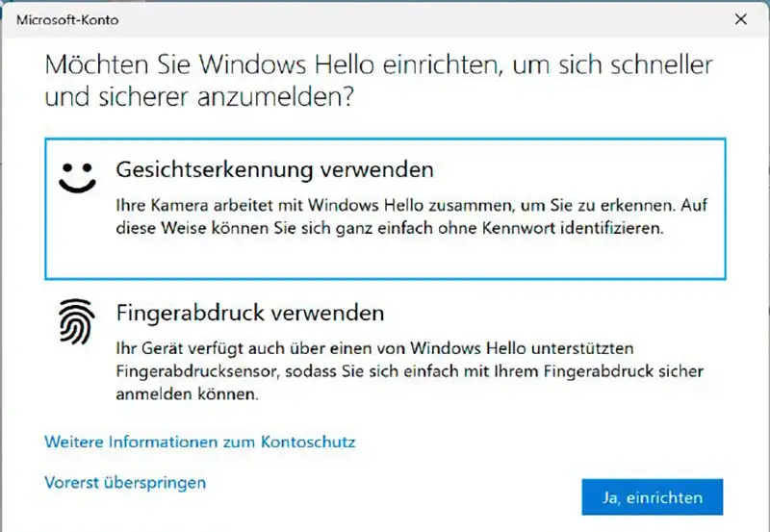Choose the Fingerabdruck verwenden heading

250,313
